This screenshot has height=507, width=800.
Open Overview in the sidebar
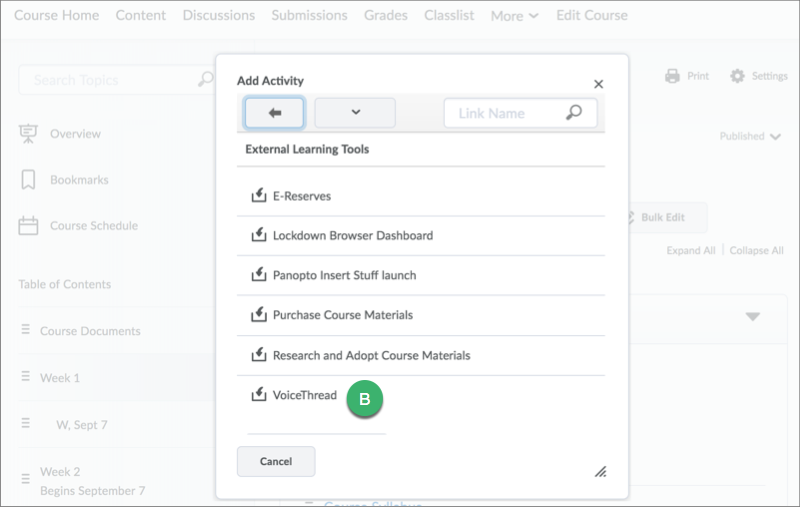pos(75,134)
